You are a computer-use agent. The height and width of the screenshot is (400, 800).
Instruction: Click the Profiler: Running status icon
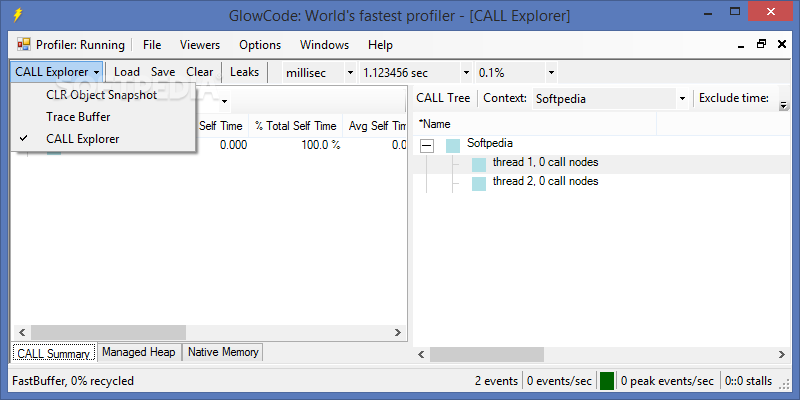click(x=23, y=45)
